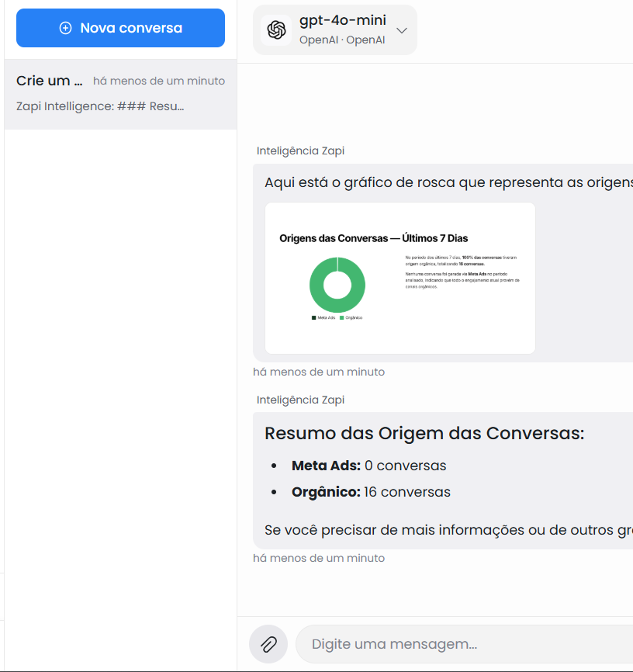
Task: Click the green Orgânico legend swatch
Action: pos(341,317)
